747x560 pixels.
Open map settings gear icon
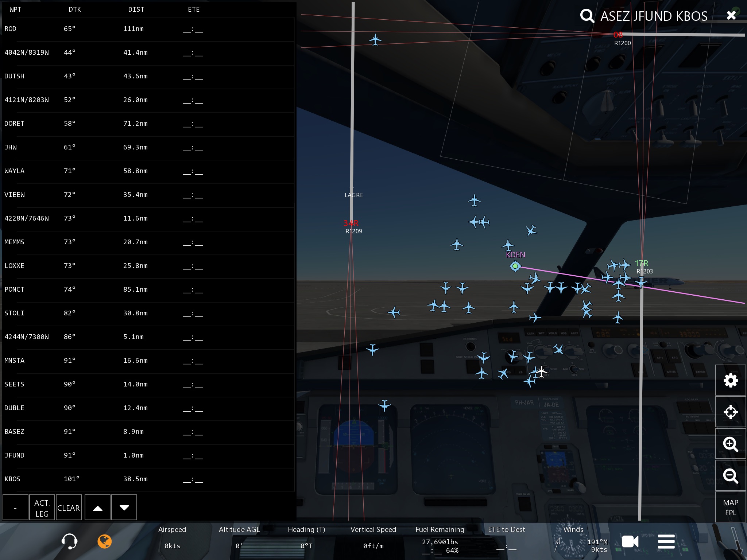(730, 381)
